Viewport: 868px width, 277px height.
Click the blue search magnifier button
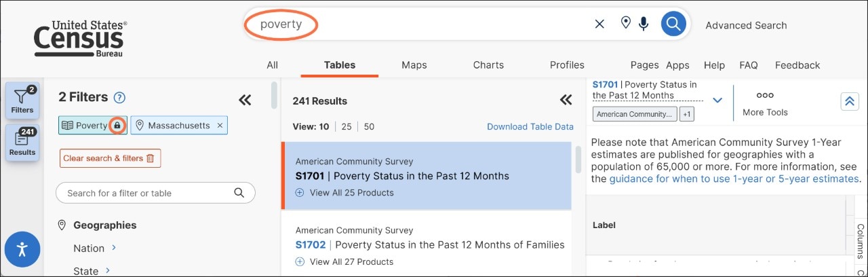pos(673,24)
